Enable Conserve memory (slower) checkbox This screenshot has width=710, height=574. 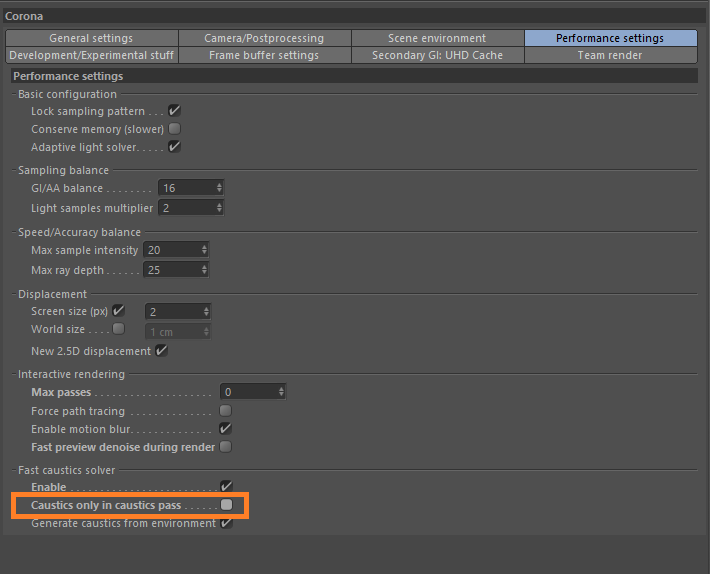point(174,129)
